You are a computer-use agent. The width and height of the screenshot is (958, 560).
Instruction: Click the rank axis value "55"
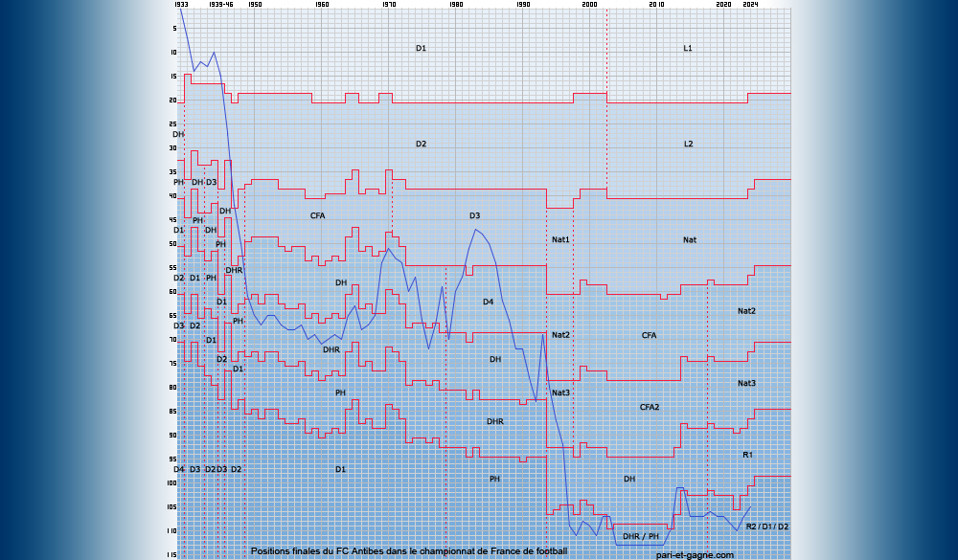pos(173,267)
